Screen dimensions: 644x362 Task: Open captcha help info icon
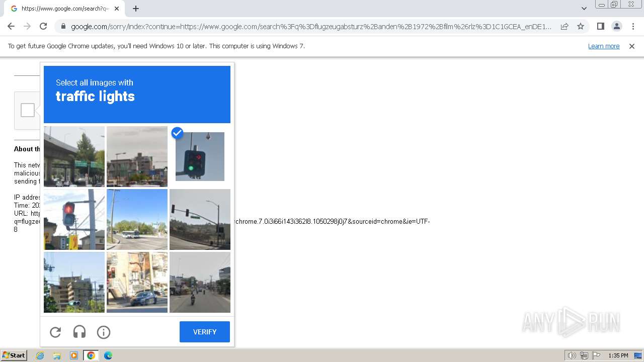[x=104, y=332]
